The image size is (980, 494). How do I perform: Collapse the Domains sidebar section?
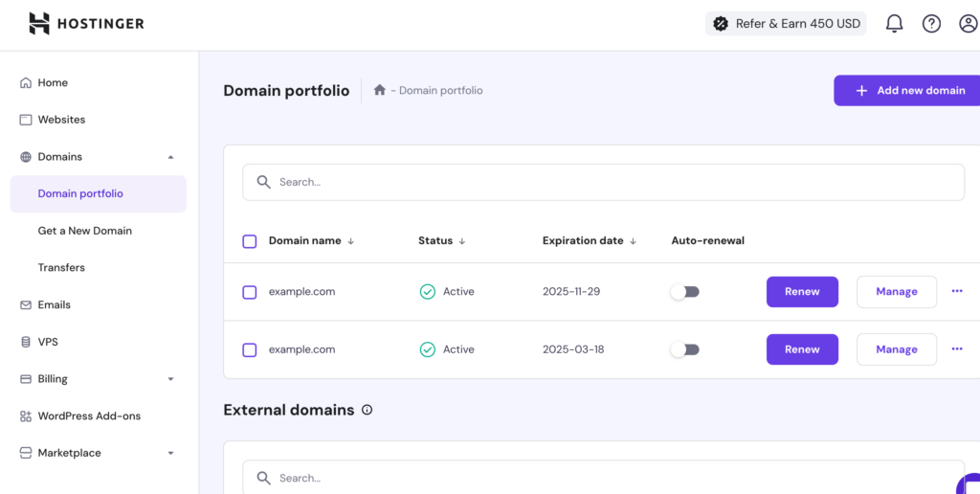pos(170,157)
